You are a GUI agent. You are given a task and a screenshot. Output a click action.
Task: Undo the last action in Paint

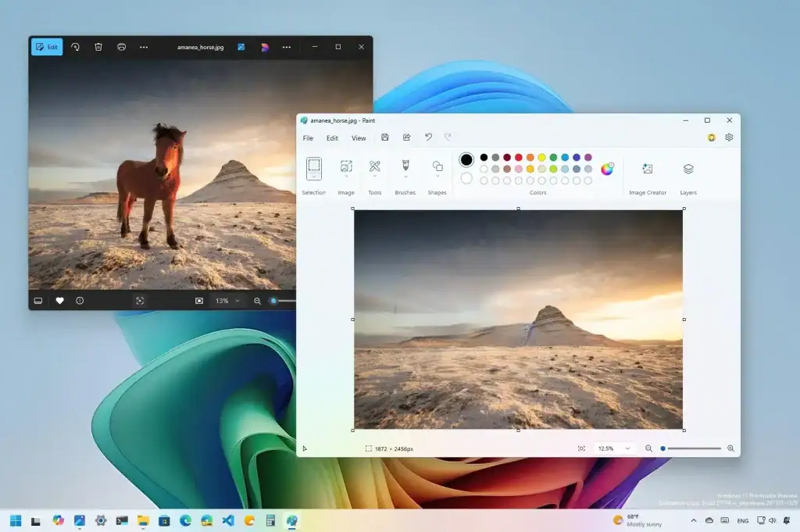pos(427,137)
